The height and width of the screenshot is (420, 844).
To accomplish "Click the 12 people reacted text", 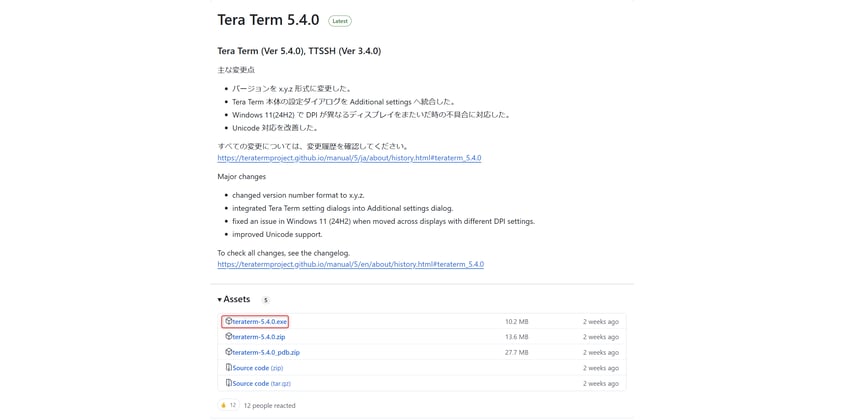I will coord(269,405).
